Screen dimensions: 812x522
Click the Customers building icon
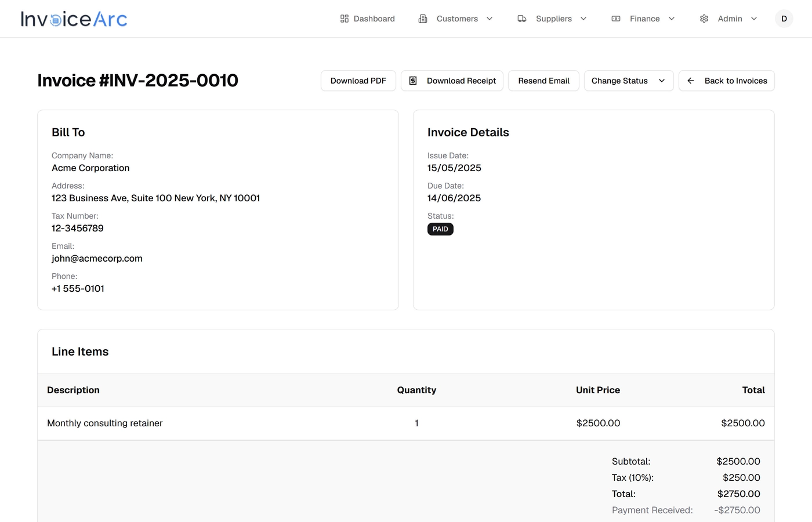click(x=423, y=19)
